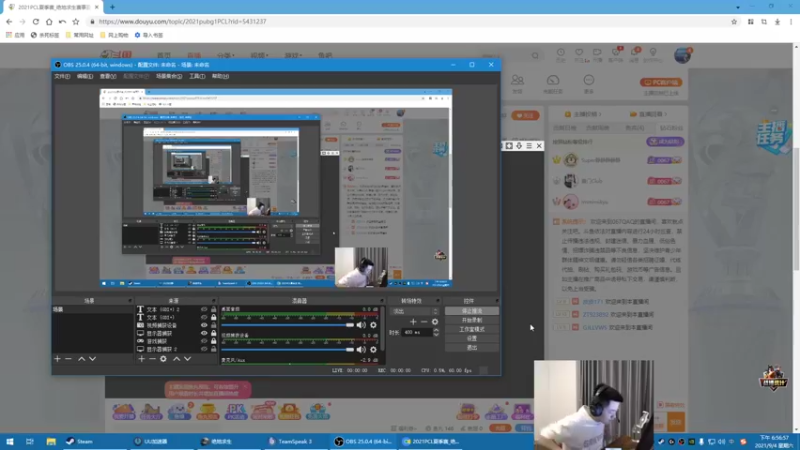800x450 pixels.
Task: Remove selected source with minus icon
Action: [x=152, y=359]
